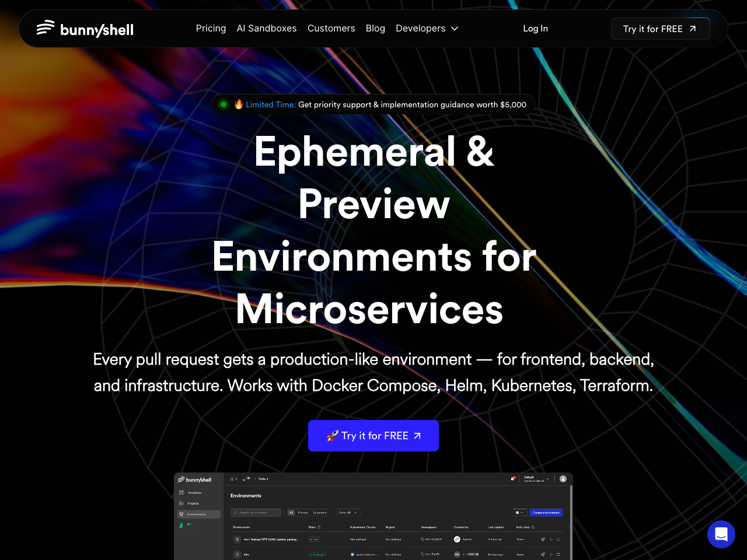Click the Limited Time priority support banner
The height and width of the screenshot is (560, 747).
(x=385, y=104)
